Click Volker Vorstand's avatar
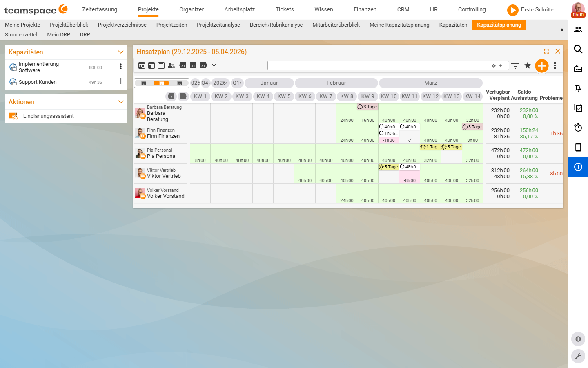 (x=140, y=193)
